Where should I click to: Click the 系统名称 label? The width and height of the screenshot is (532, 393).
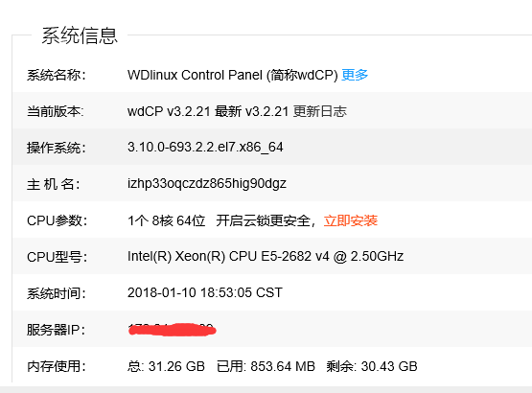tap(57, 75)
